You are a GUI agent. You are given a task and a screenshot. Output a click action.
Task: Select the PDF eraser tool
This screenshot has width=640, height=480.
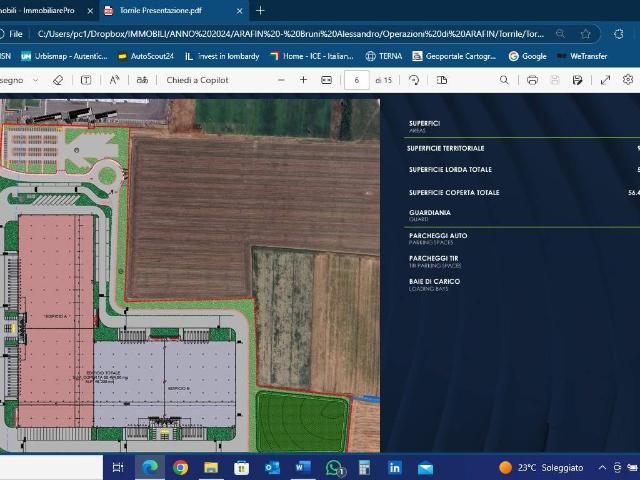pos(57,80)
